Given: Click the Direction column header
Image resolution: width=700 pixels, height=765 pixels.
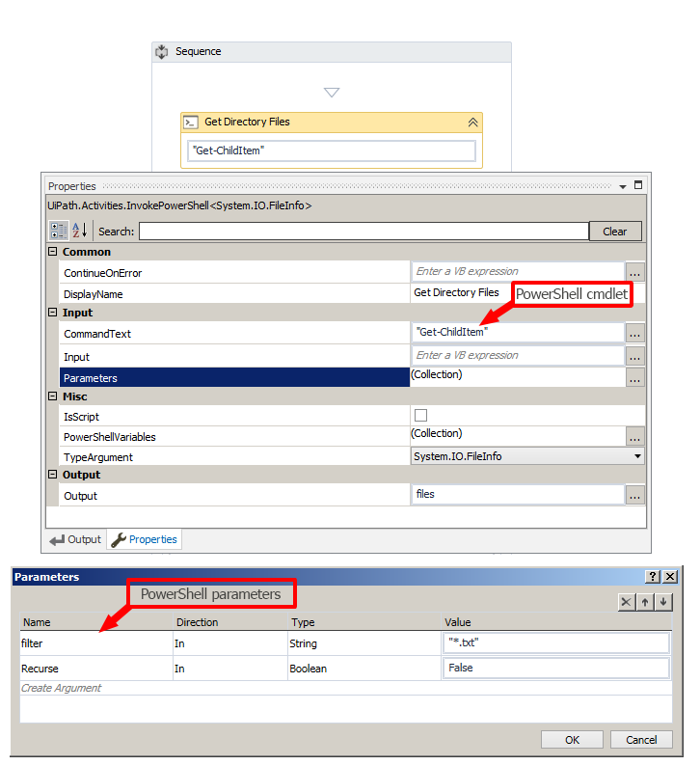Looking at the screenshot, I should [230, 622].
